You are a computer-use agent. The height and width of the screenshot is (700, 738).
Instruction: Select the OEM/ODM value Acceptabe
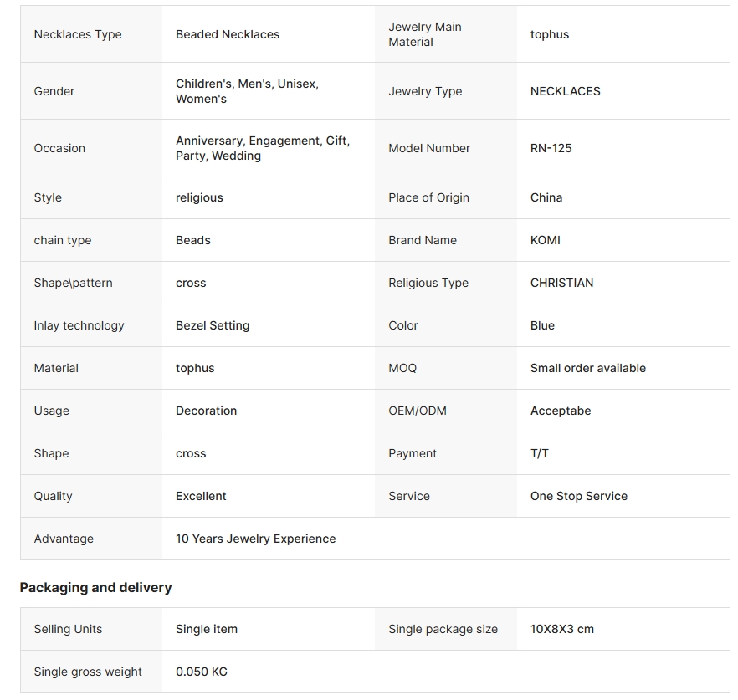coord(561,411)
